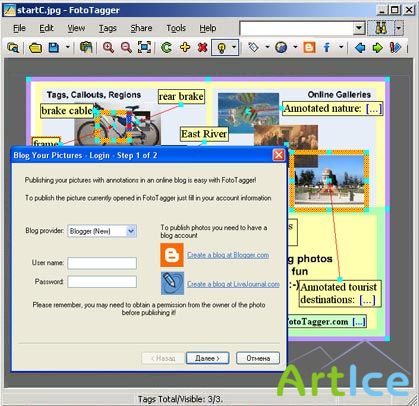419x406 pixels.
Task: Select the 'East River' tag label
Action: pyautogui.click(x=204, y=134)
